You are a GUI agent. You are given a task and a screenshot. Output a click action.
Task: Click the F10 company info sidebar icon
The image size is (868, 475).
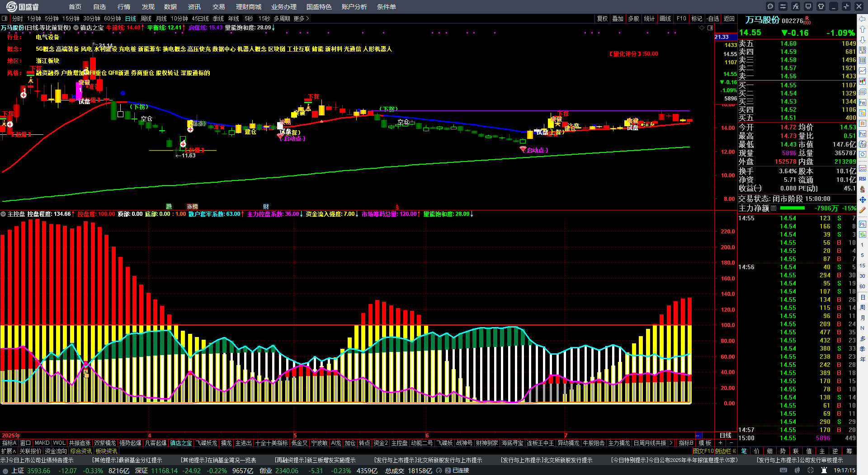pyautogui.click(x=863, y=102)
